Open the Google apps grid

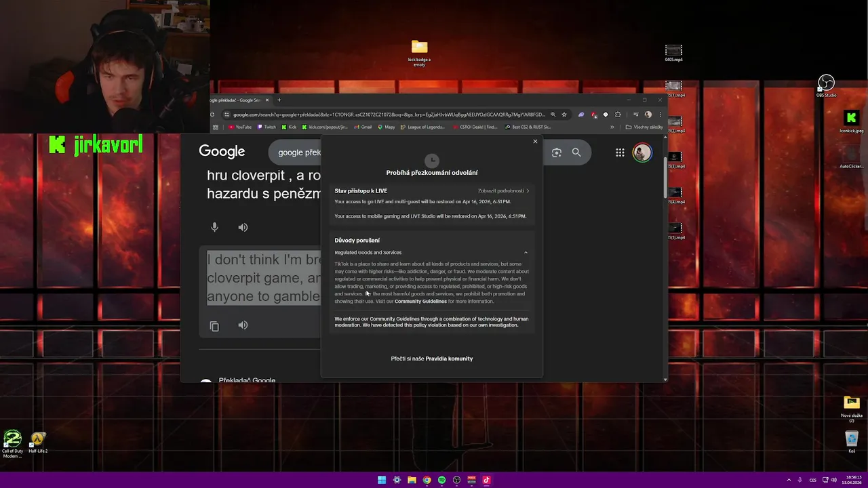click(620, 152)
